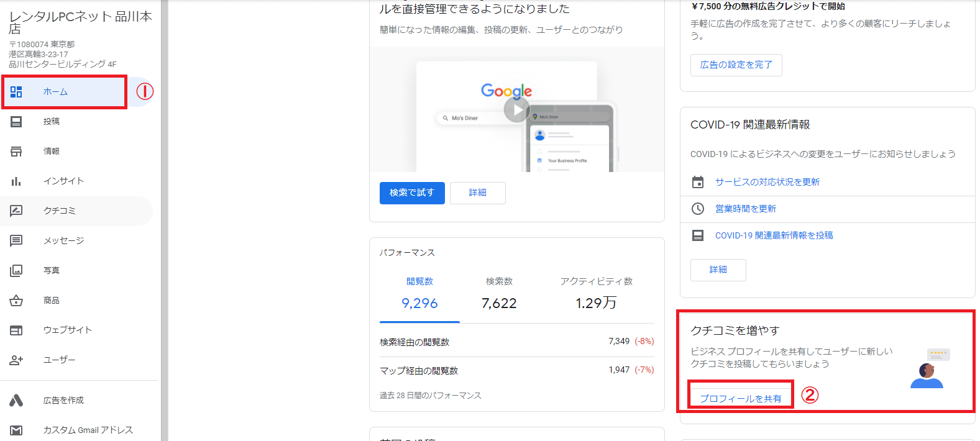980x441 pixels.
Task: Click the blue 検索で試す button
Action: point(412,193)
